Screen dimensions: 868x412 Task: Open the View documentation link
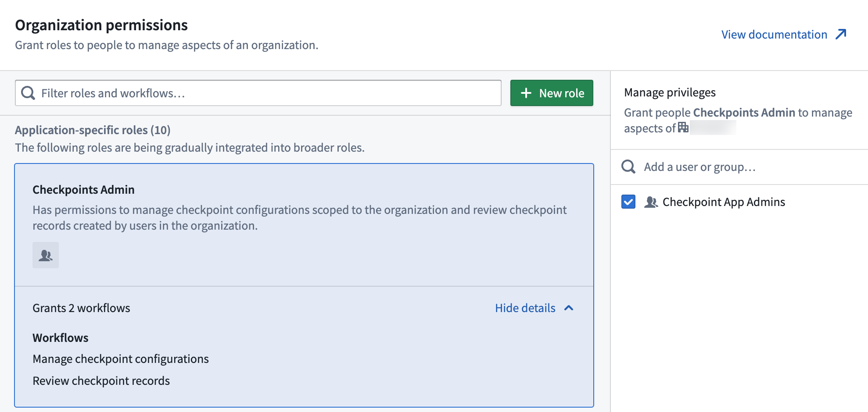click(774, 35)
